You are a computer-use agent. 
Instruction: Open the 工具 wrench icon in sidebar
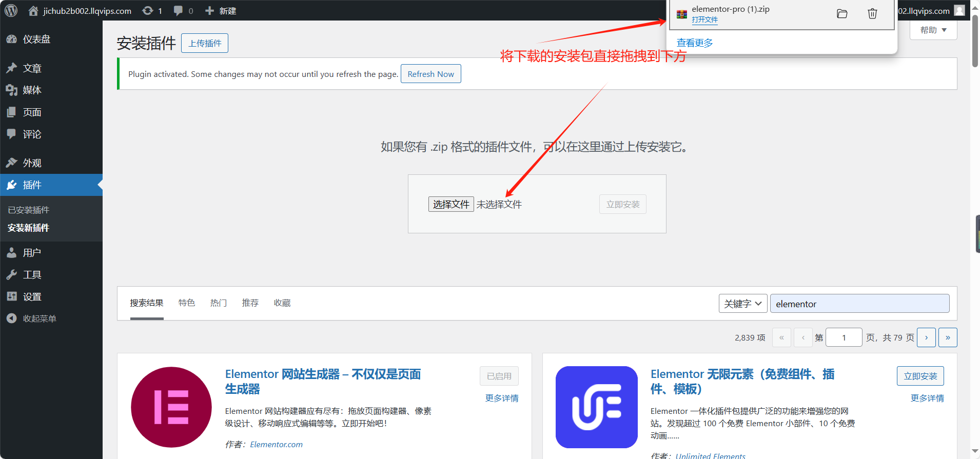point(11,275)
